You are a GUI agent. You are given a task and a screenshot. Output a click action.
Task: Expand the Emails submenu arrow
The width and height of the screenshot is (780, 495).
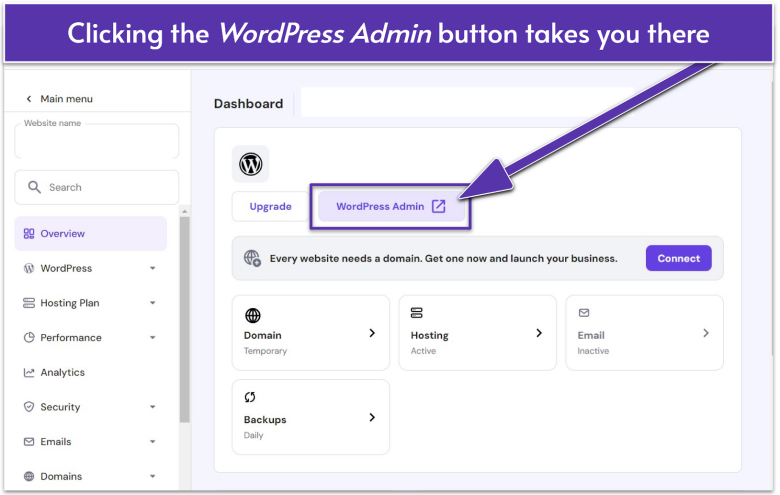click(153, 442)
